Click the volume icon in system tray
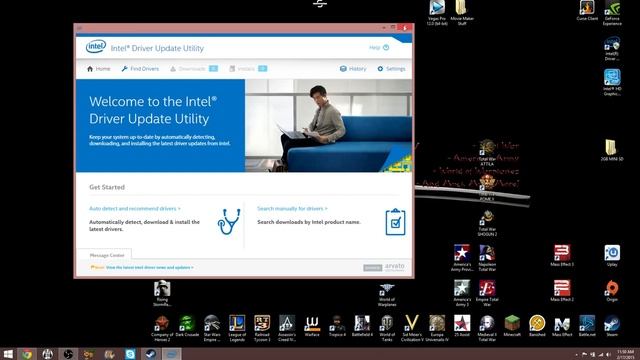 [608, 354]
